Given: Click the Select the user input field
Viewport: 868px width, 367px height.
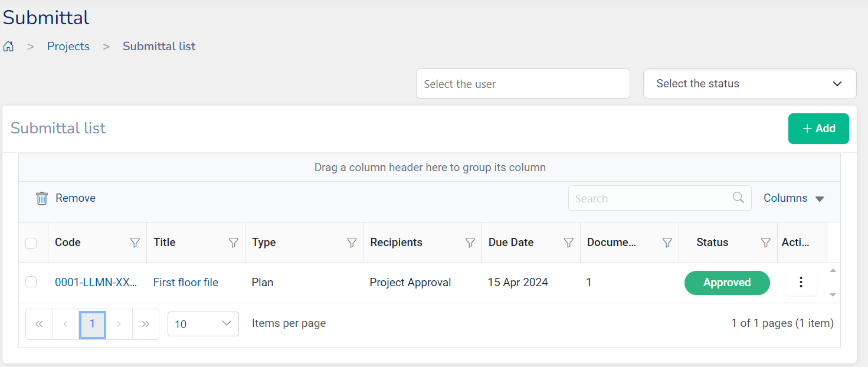Looking at the screenshot, I should coord(523,84).
